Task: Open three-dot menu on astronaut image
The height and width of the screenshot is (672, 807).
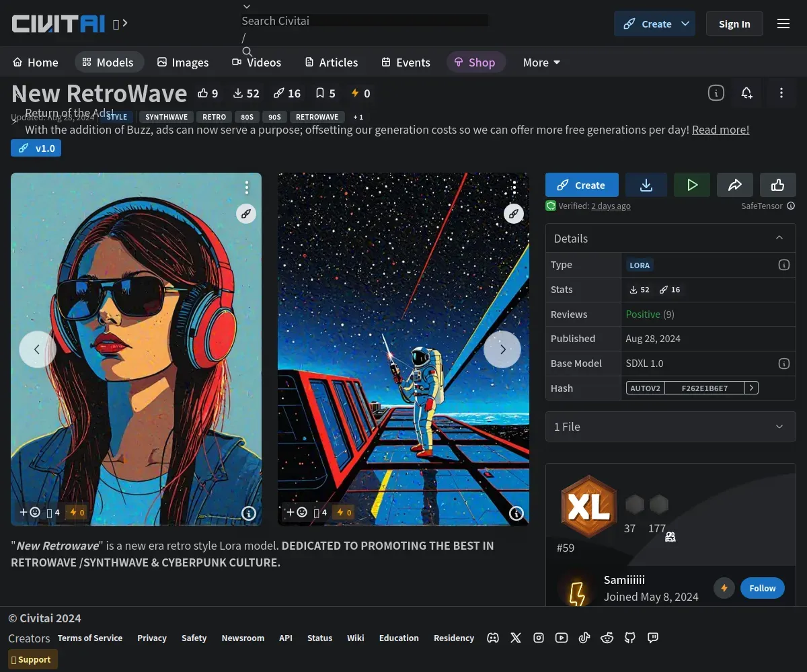Action: pos(514,187)
